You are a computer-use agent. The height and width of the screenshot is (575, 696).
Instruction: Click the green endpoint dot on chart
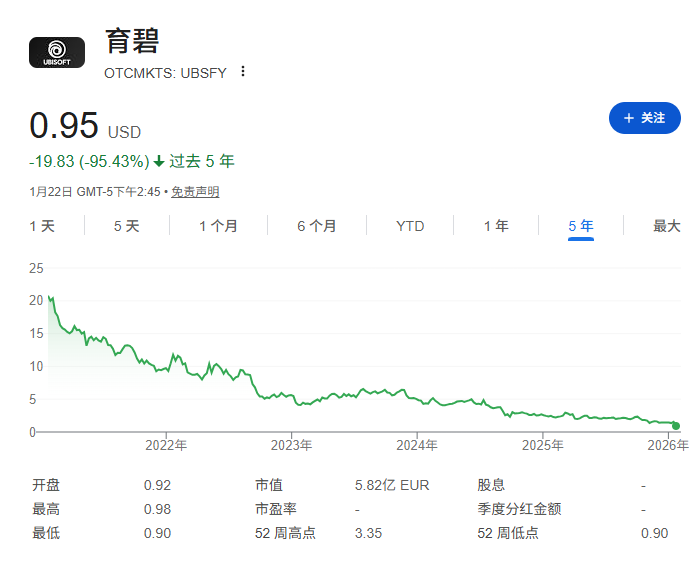[x=676, y=426]
